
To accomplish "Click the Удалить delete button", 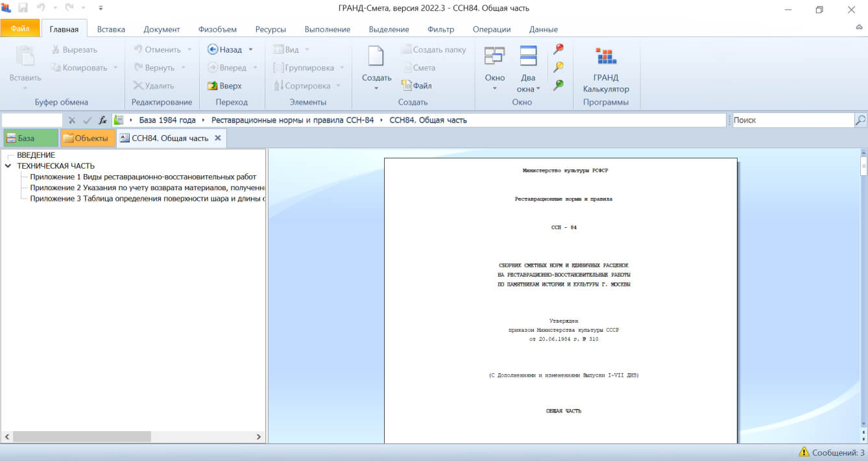I will (x=153, y=86).
